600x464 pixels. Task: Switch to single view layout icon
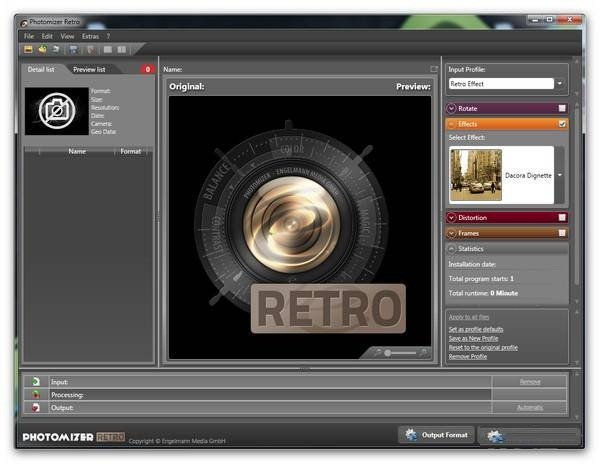tap(108, 49)
